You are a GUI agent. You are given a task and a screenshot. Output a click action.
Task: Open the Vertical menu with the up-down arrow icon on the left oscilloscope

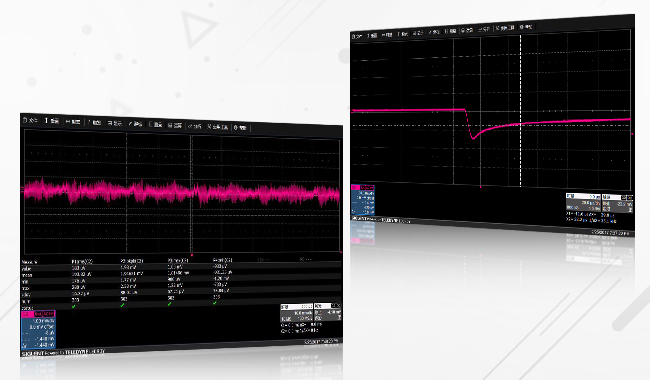coord(52,121)
